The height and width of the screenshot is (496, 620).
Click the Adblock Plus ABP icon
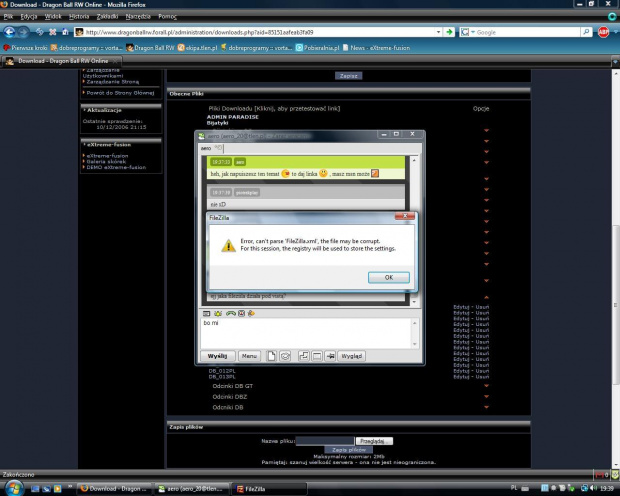click(603, 32)
